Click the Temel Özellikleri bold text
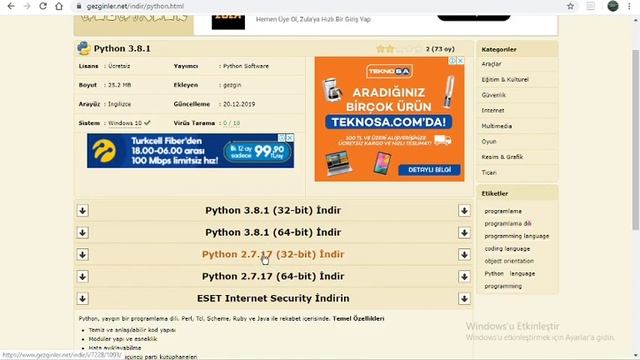Screen dimensions: 640x360 pos(358,318)
